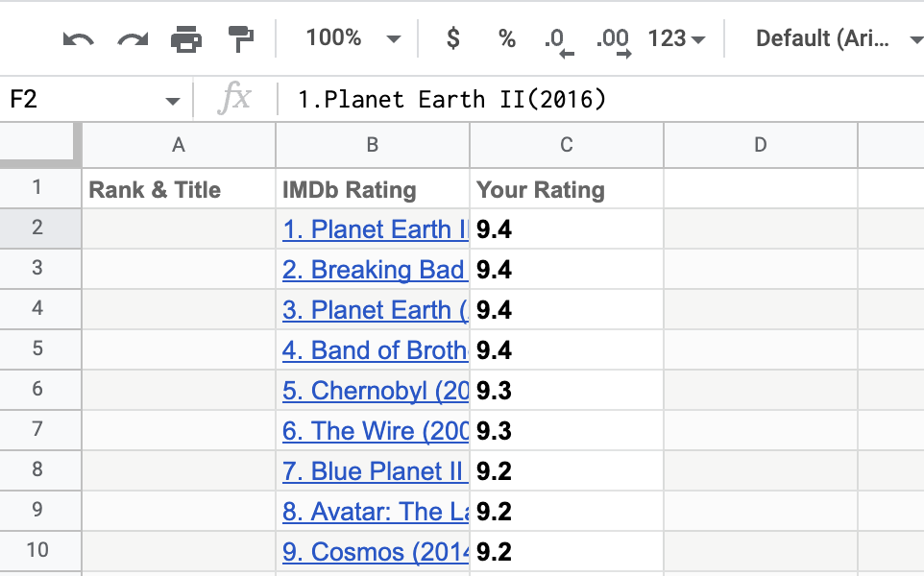Open the 100% zoom dropdown
The image size is (924, 576).
click(x=353, y=39)
